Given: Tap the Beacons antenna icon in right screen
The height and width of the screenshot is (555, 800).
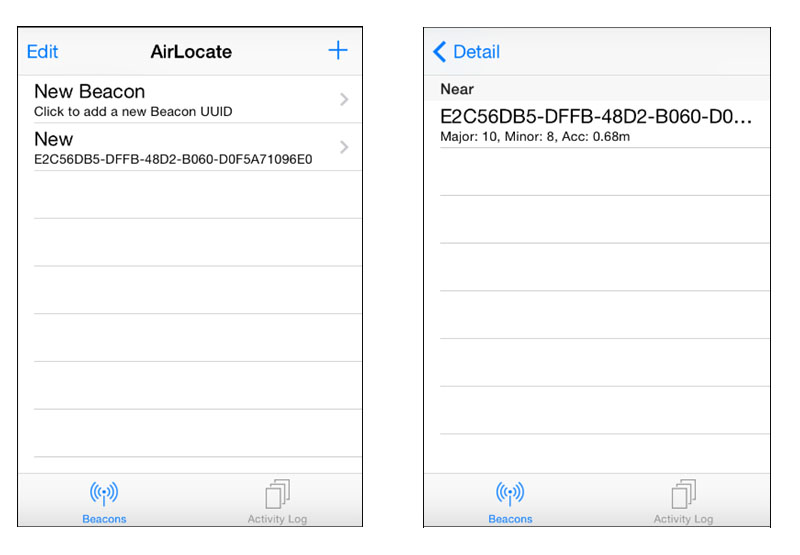Looking at the screenshot, I should point(510,493).
